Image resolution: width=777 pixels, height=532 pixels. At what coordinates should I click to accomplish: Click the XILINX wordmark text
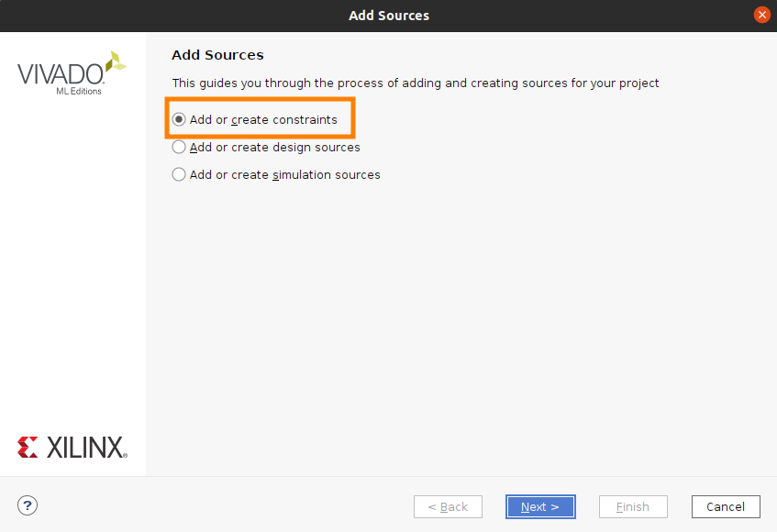(87, 448)
